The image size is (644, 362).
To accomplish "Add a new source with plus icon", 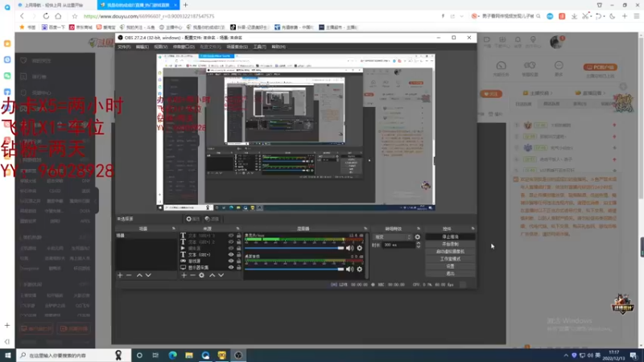I will tap(184, 275).
